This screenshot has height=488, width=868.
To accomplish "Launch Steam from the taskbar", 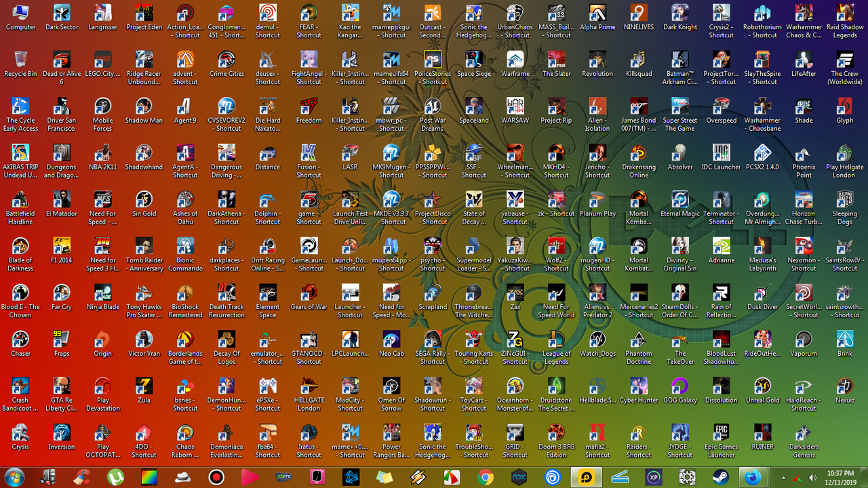I will coord(720,477).
